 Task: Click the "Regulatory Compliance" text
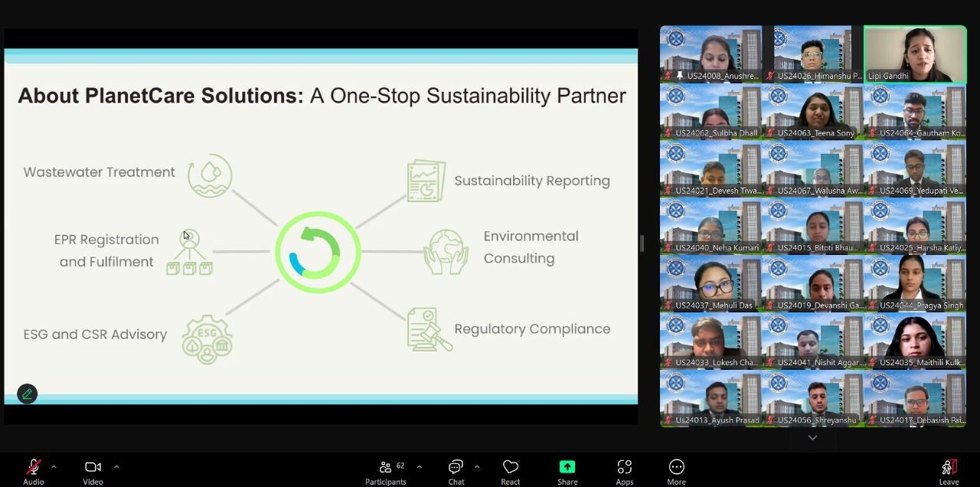click(x=532, y=329)
